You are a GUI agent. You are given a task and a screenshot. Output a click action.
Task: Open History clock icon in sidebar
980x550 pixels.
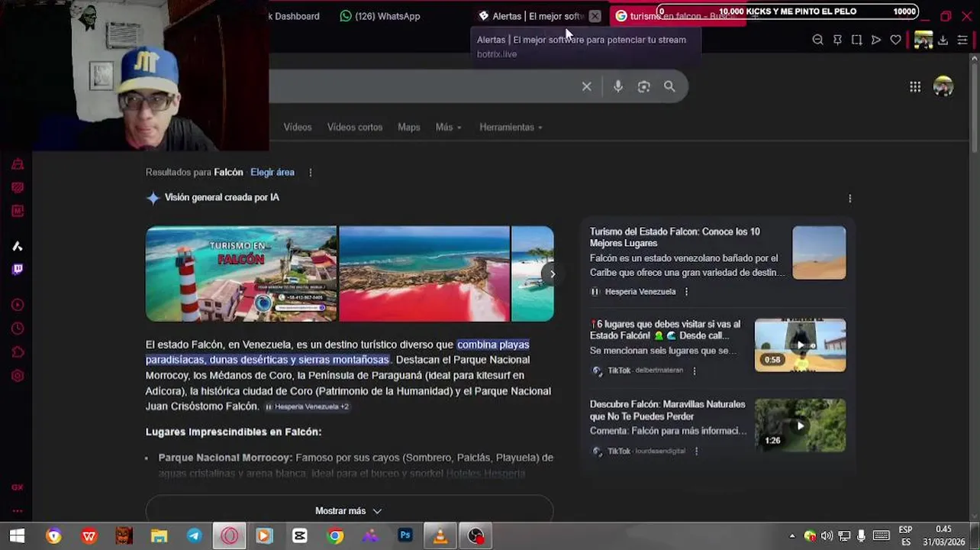[x=18, y=328]
